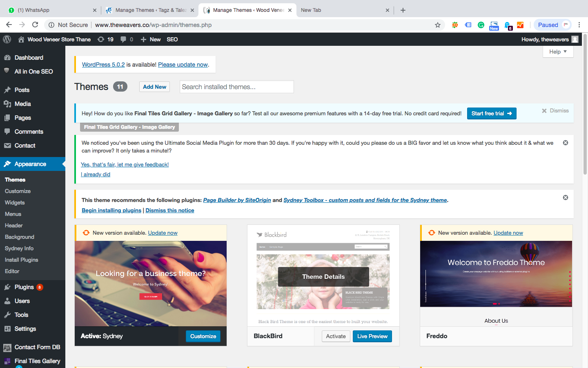Screen dimensions: 588x368
Task: Select Widgets submenu item
Action: (x=15, y=202)
